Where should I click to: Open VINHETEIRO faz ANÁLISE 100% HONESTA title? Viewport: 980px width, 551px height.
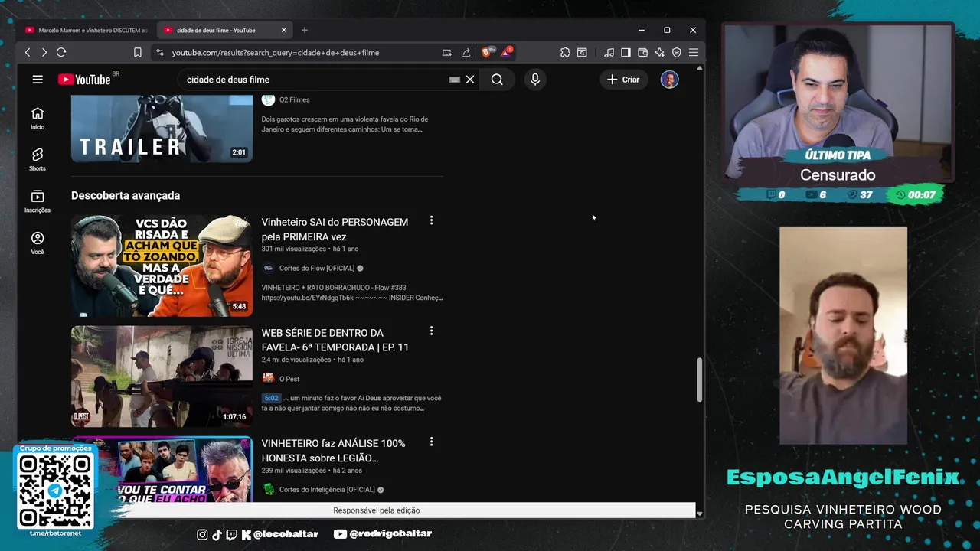coord(333,450)
